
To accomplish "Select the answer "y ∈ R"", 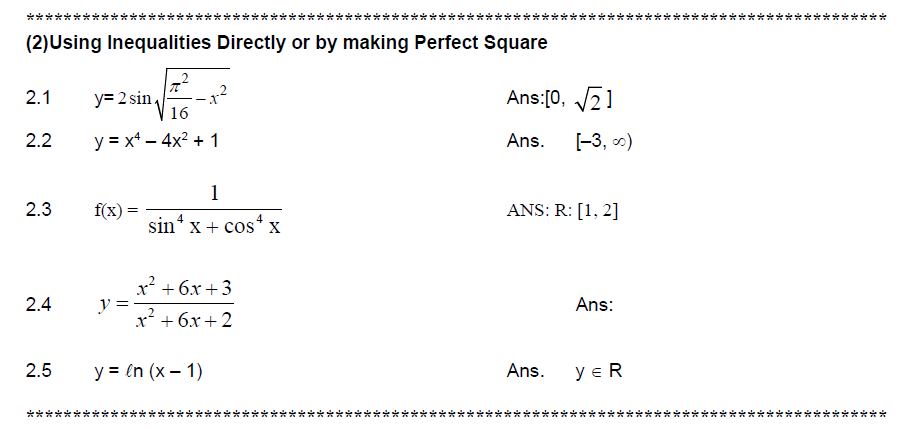I will coord(599,371).
